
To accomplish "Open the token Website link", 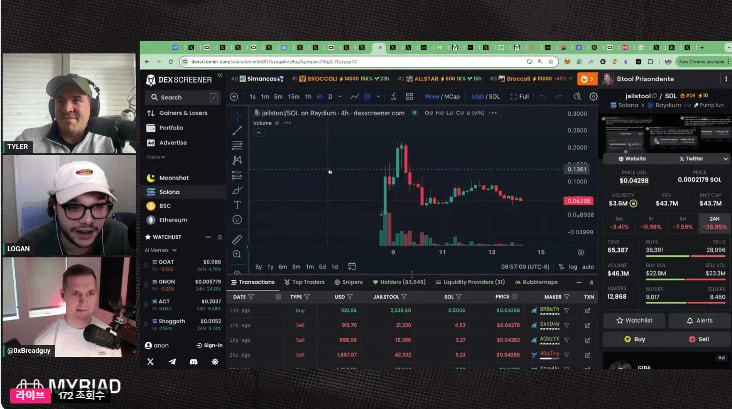I will tap(632, 159).
